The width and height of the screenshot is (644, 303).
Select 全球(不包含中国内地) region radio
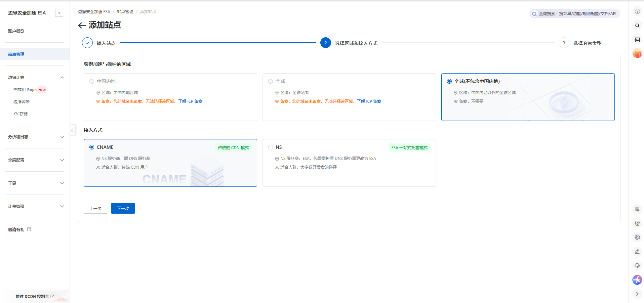[x=449, y=81]
